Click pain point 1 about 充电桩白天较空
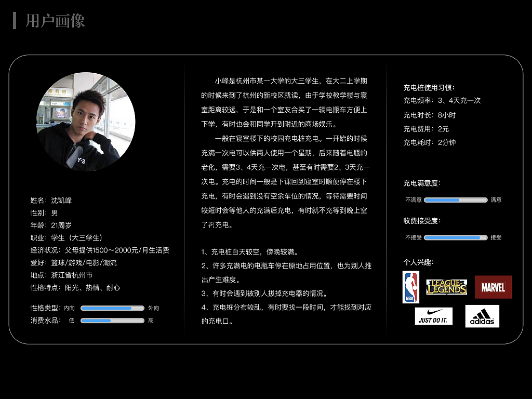This screenshot has width=532, height=399. [x=250, y=252]
